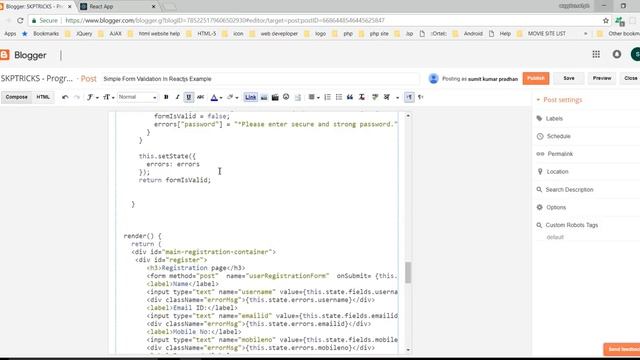Edit the post title field

click(x=260, y=79)
